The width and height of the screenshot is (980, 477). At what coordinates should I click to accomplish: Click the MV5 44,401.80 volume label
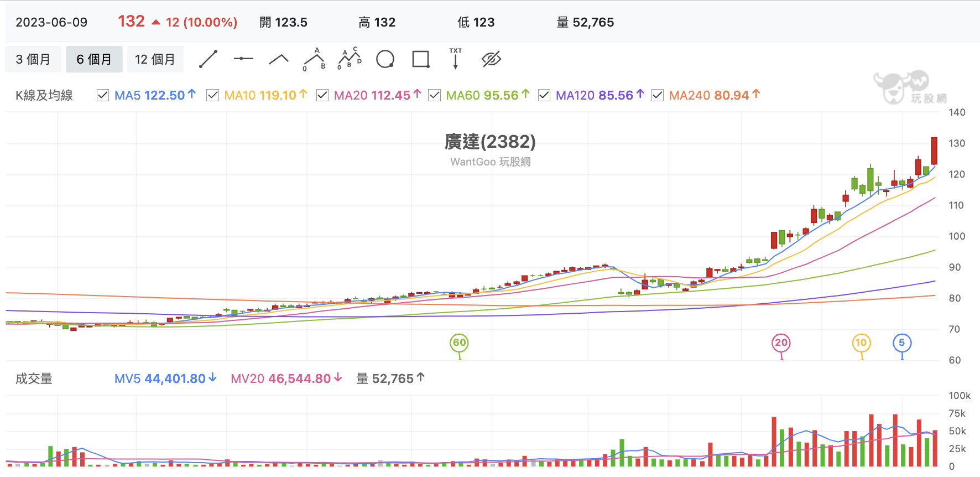click(x=165, y=379)
